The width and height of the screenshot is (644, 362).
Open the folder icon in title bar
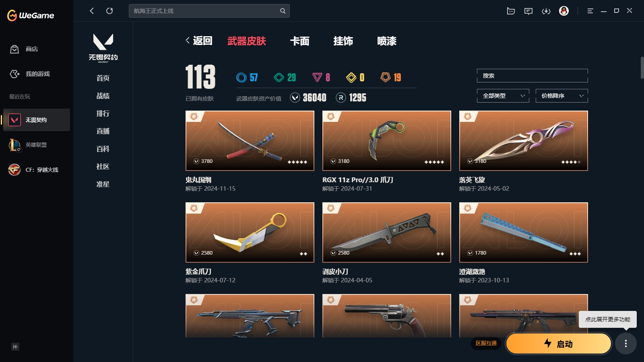(511, 11)
